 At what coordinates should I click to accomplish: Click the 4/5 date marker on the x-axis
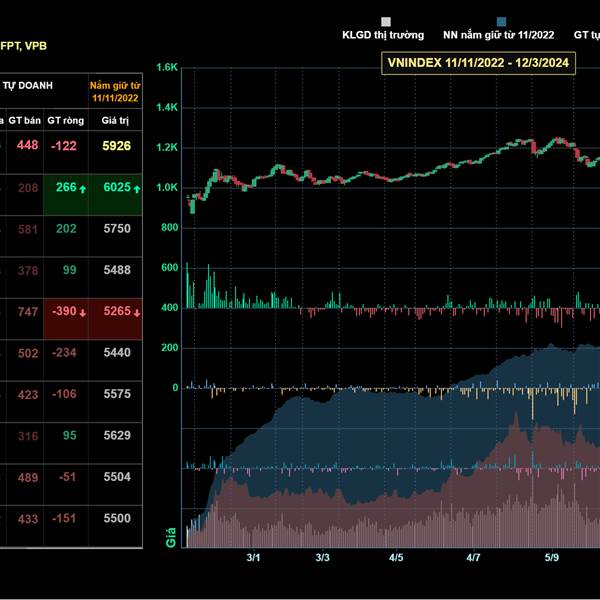(x=396, y=557)
